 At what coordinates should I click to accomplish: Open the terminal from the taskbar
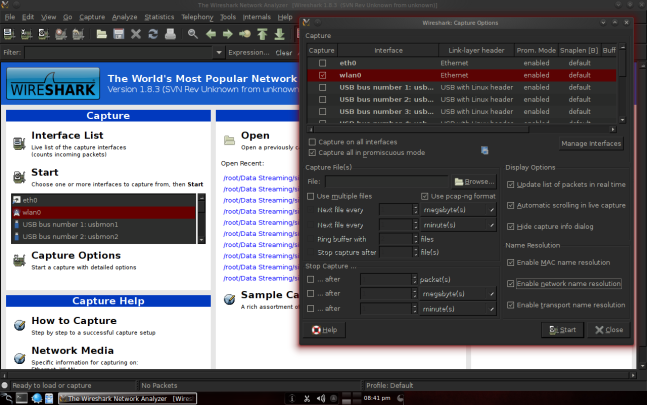[21, 398]
